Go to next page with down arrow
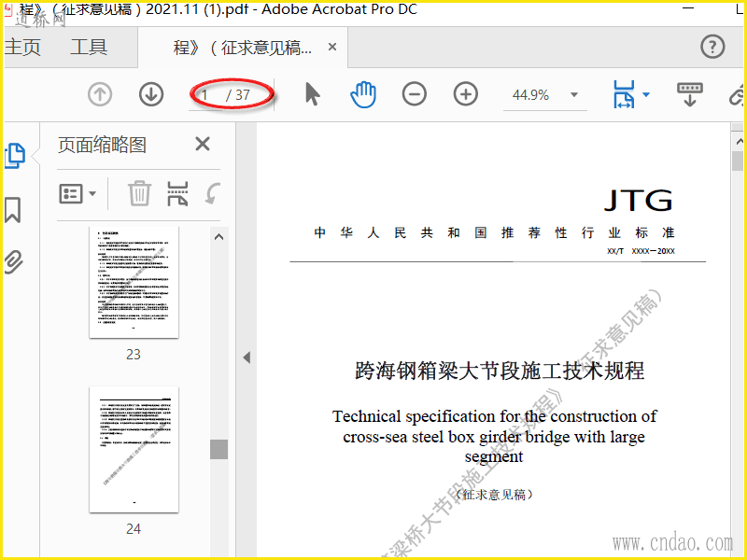The height and width of the screenshot is (560, 747). (x=151, y=94)
